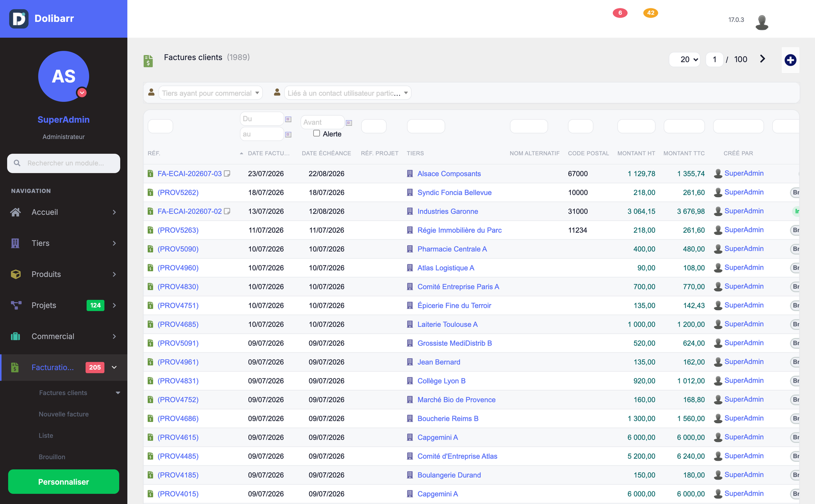
Task: Open the au date calendar picker
Action: [x=288, y=134]
